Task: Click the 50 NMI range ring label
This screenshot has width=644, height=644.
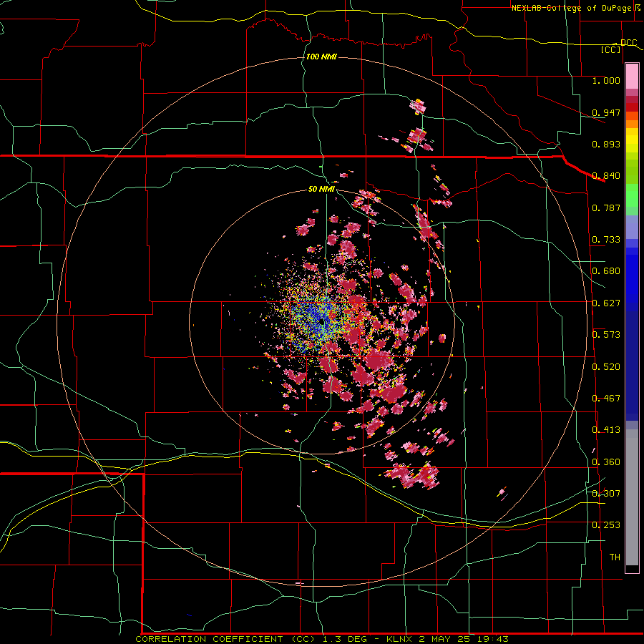Action: 321,189
